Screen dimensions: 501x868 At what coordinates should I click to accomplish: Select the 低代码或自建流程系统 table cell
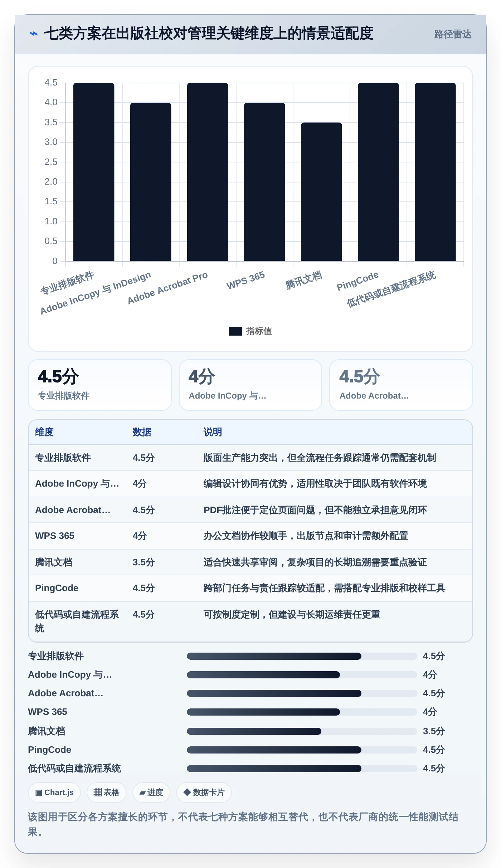tap(77, 621)
